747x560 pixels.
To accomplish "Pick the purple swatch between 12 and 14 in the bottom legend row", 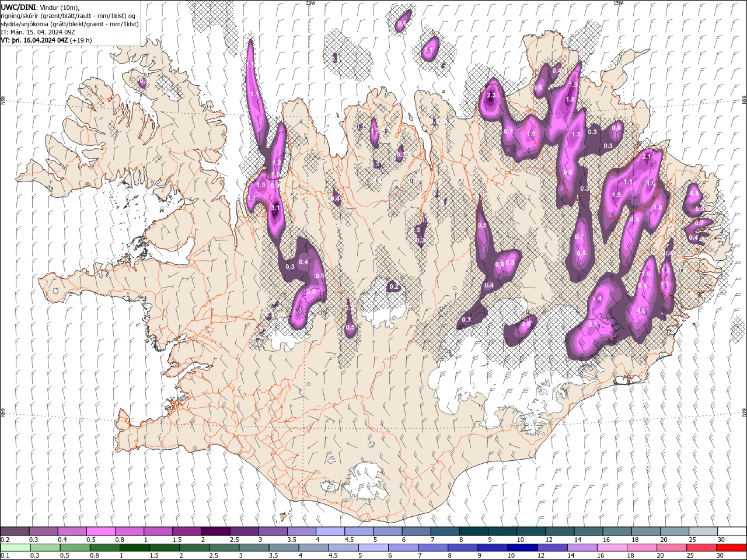I will click(551, 548).
